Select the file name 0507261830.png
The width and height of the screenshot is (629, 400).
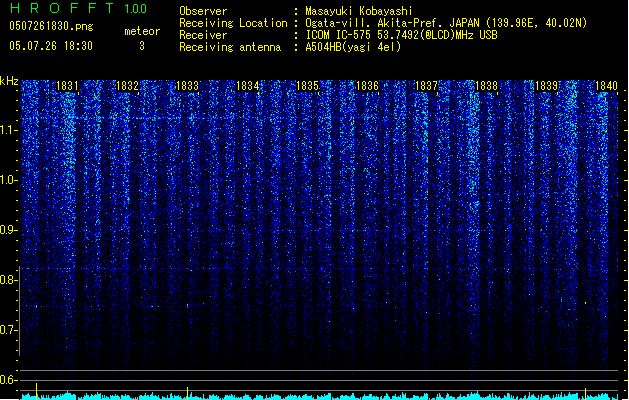click(x=51, y=26)
